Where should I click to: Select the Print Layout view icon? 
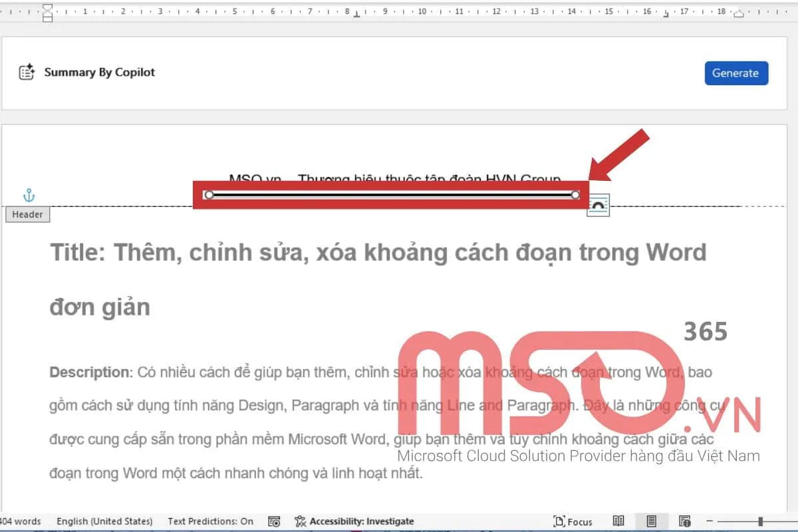tap(652, 521)
